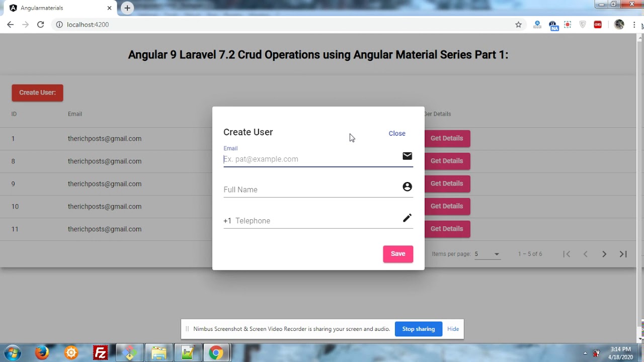Click the mail icon in Email field
Viewport: 644px width, 362px height.
pyautogui.click(x=407, y=156)
